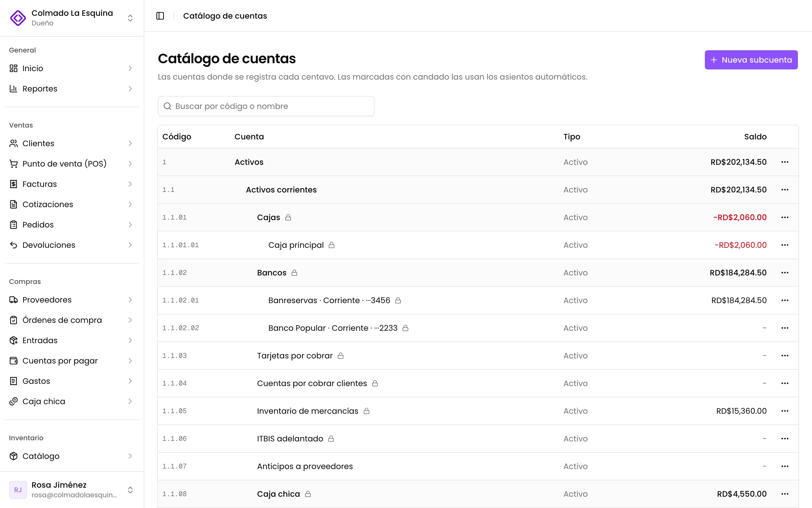Focus the Buscar por código o nombre field
812x508 pixels.
coord(266,106)
